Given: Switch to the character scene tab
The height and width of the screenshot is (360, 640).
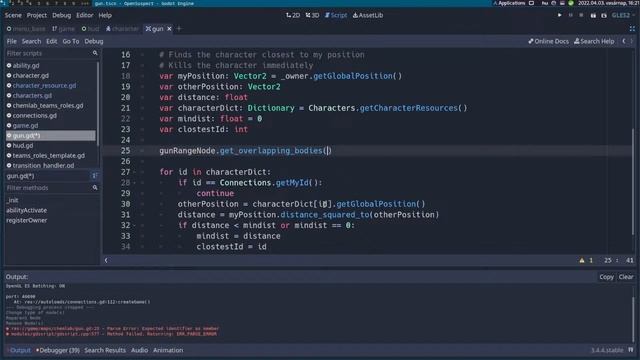Looking at the screenshot, I should tap(122, 29).
